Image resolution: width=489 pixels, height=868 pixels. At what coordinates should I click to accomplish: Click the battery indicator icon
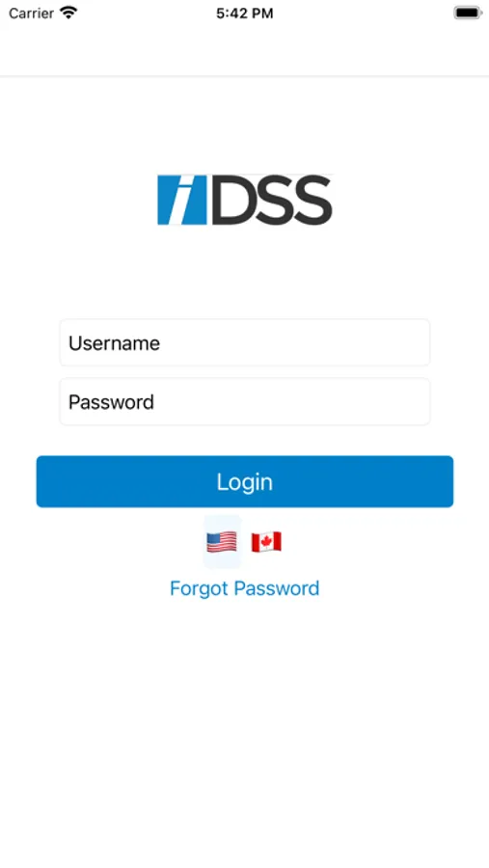tap(468, 13)
